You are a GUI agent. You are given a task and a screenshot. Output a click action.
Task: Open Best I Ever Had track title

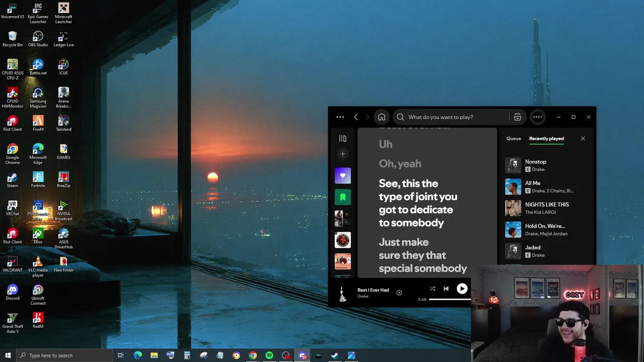(x=373, y=290)
